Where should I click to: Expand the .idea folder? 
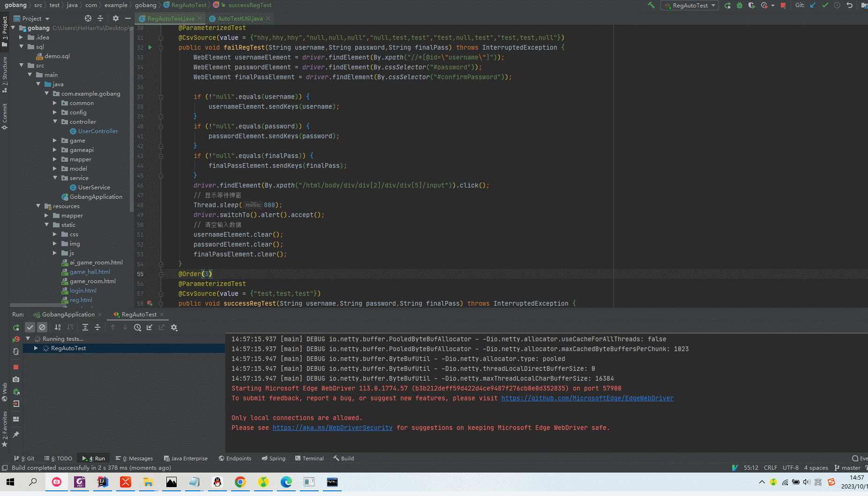[21, 37]
